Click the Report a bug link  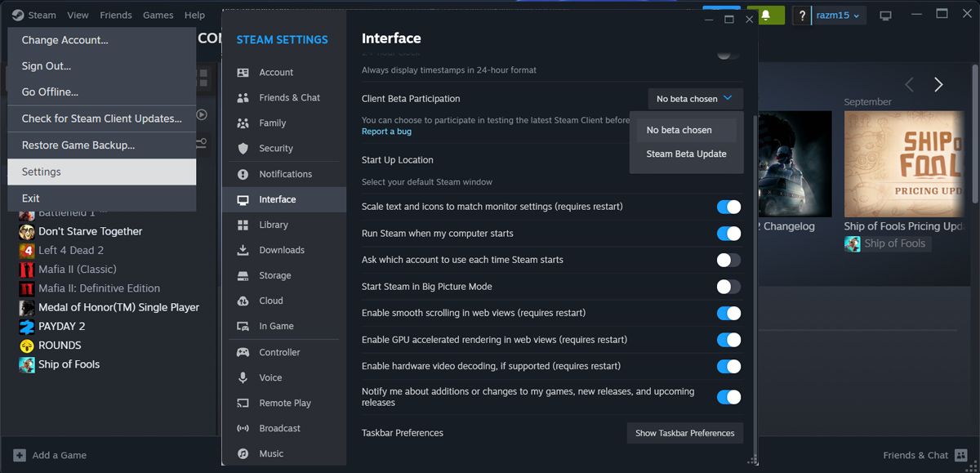tap(385, 132)
